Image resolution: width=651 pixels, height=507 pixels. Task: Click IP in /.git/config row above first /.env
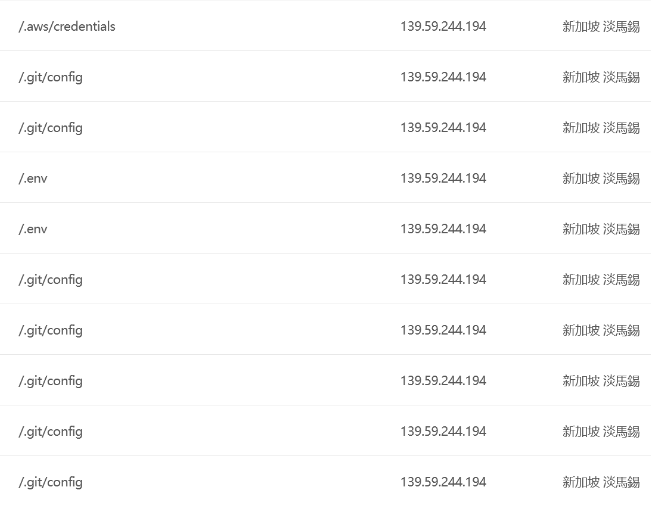tap(443, 128)
